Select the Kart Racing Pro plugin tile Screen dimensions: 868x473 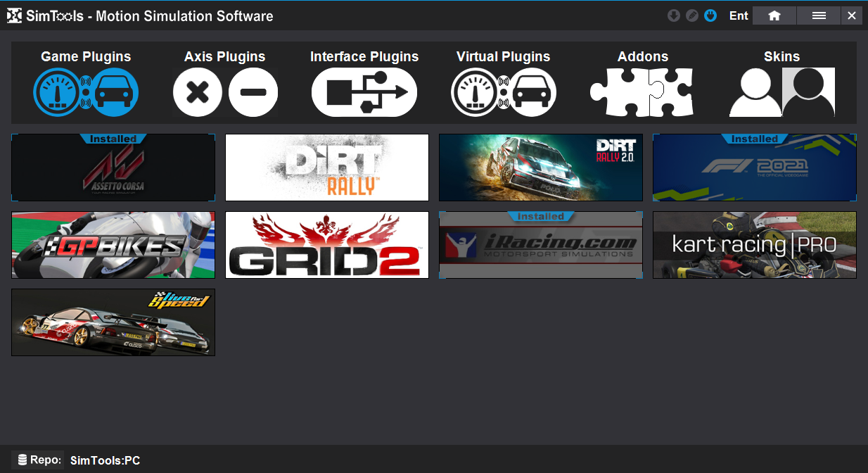point(755,245)
